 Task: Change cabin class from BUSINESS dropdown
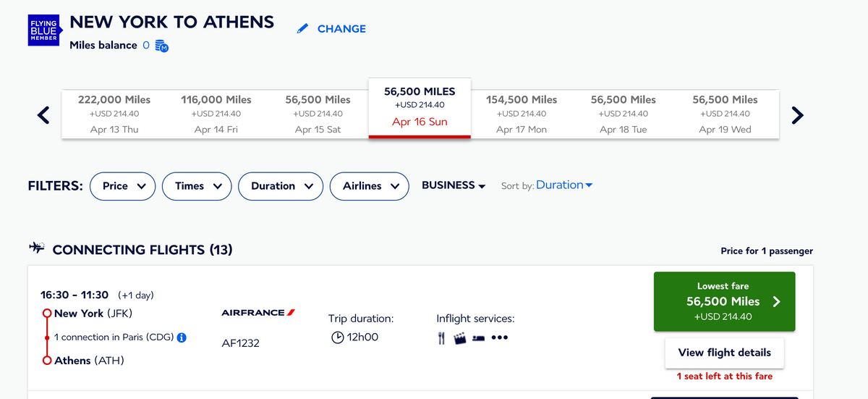point(454,185)
